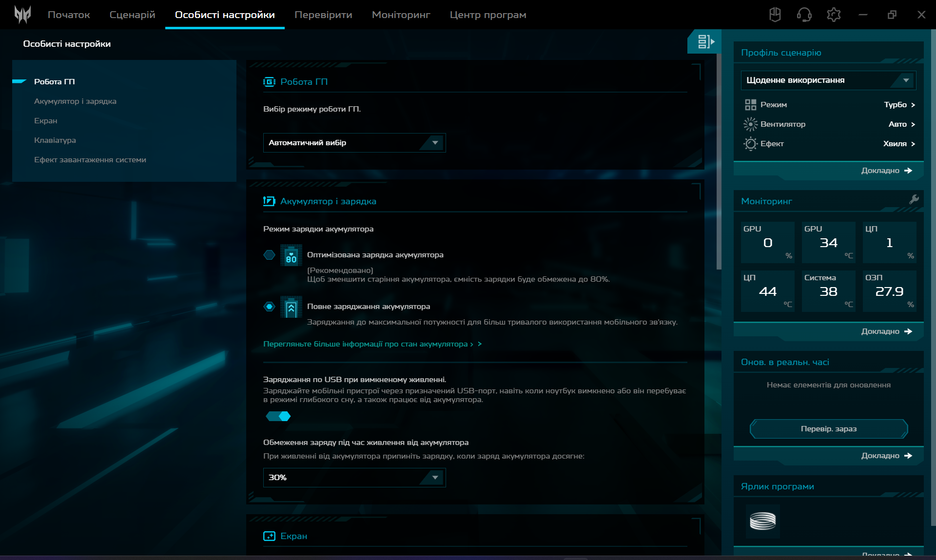The width and height of the screenshot is (936, 560).
Task: Open the headset support icon
Action: [x=804, y=15]
